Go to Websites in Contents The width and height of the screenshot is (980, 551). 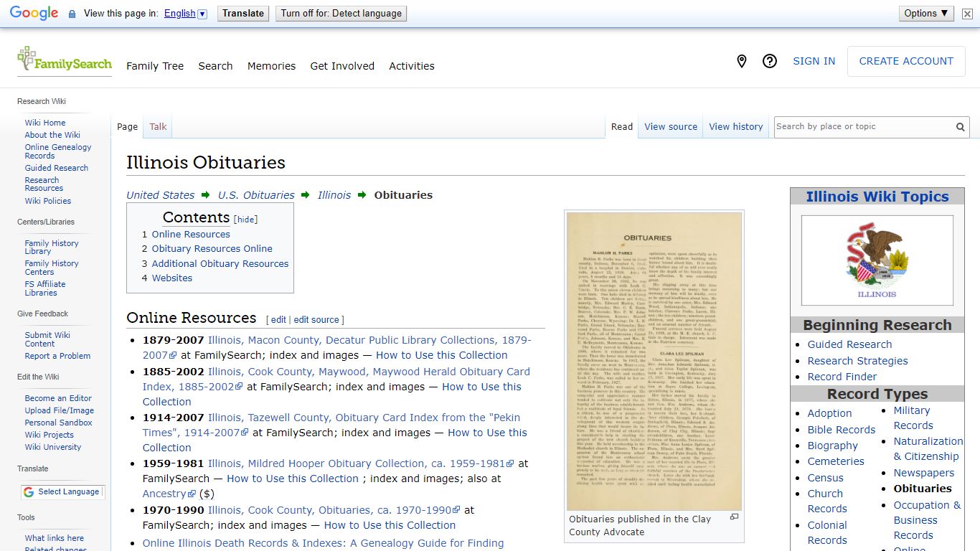coord(172,278)
